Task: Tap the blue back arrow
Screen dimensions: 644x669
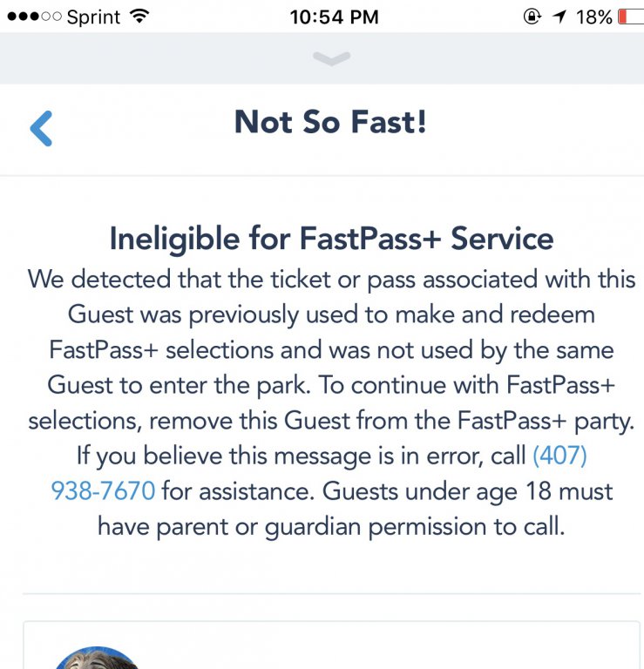Action: (41, 128)
